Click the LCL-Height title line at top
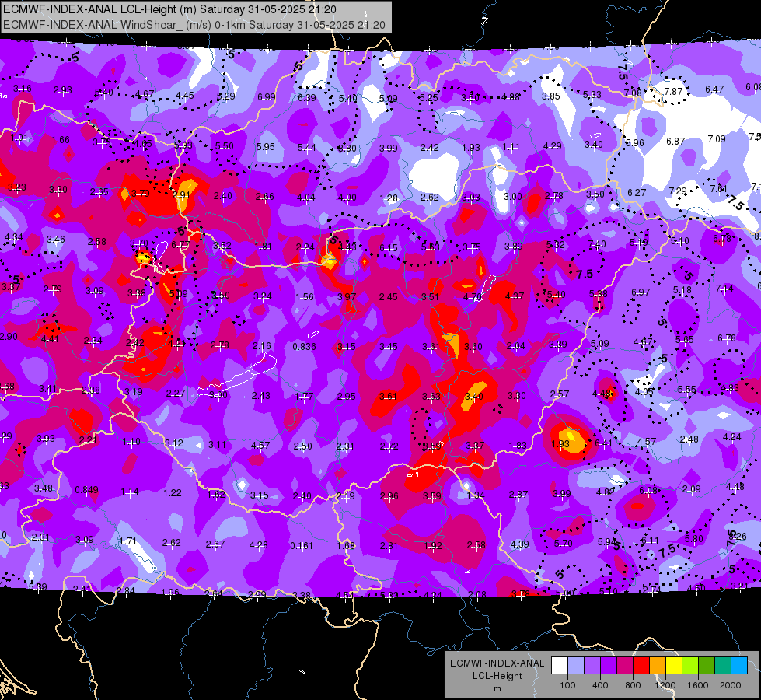761x700 pixels. click(170, 9)
